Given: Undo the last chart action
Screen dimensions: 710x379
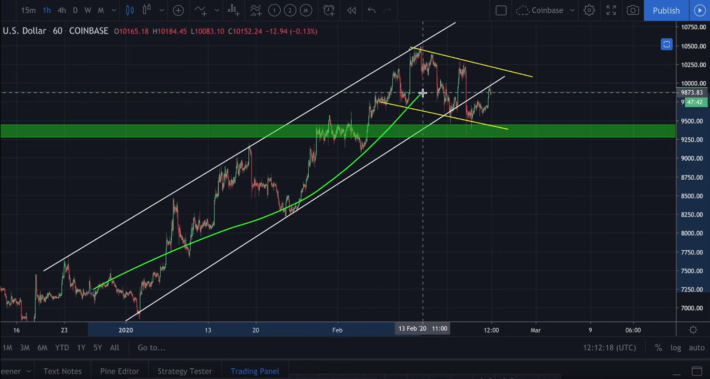Looking at the screenshot, I should (x=371, y=10).
